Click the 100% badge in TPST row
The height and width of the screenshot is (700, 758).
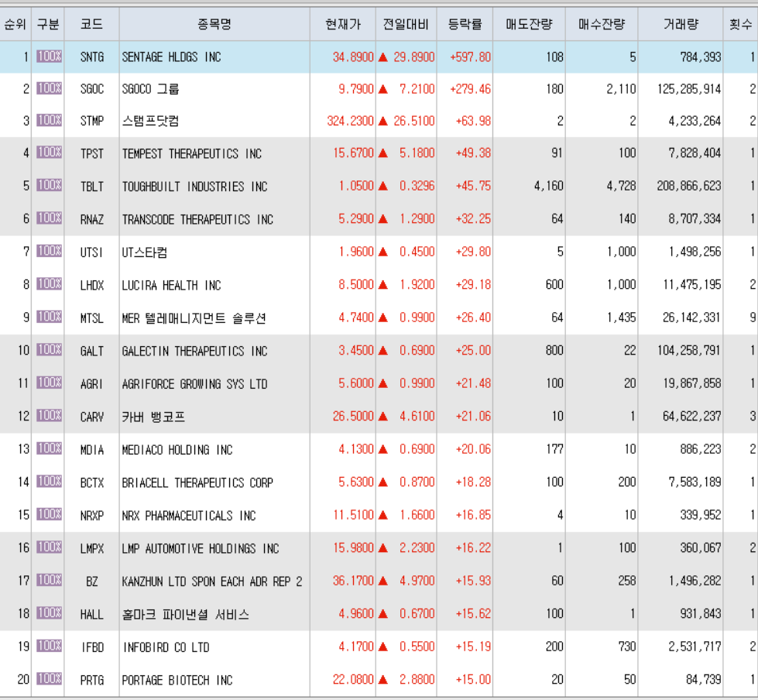point(50,153)
